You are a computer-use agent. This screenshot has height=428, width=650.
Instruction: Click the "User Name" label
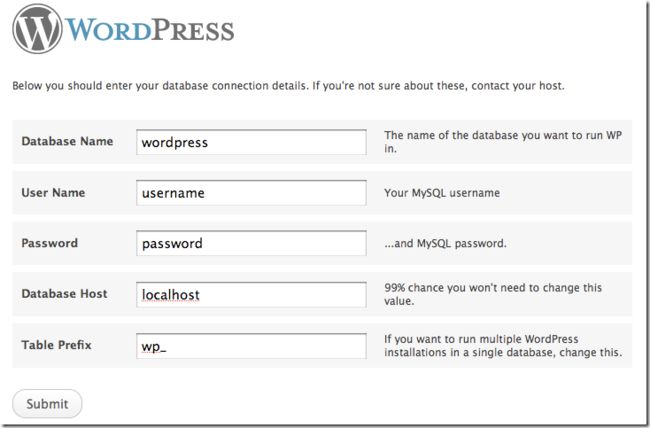pyautogui.click(x=53, y=192)
